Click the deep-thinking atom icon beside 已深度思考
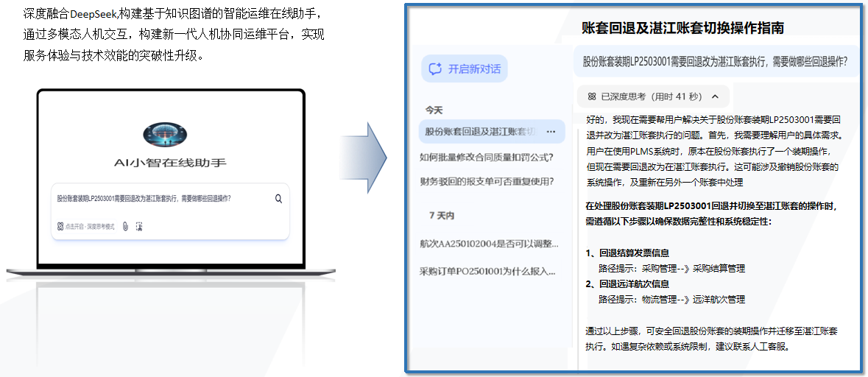The height and width of the screenshot is (377, 868). point(592,96)
